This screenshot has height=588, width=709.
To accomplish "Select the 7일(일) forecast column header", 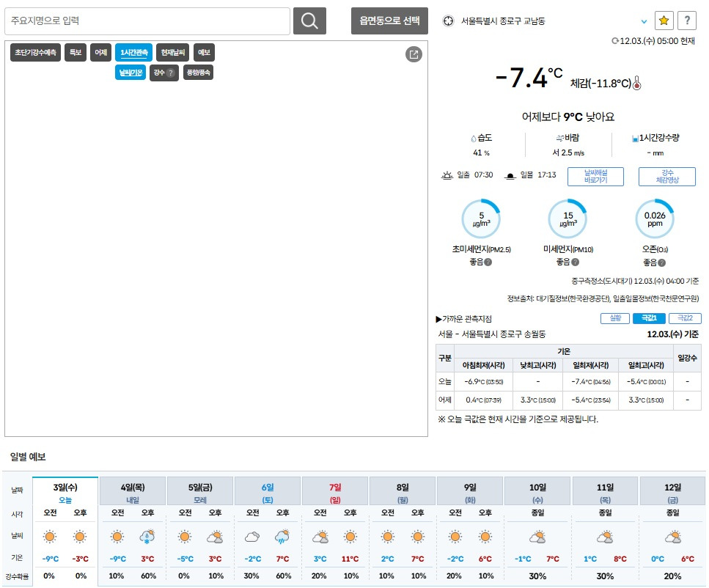I will (335, 491).
